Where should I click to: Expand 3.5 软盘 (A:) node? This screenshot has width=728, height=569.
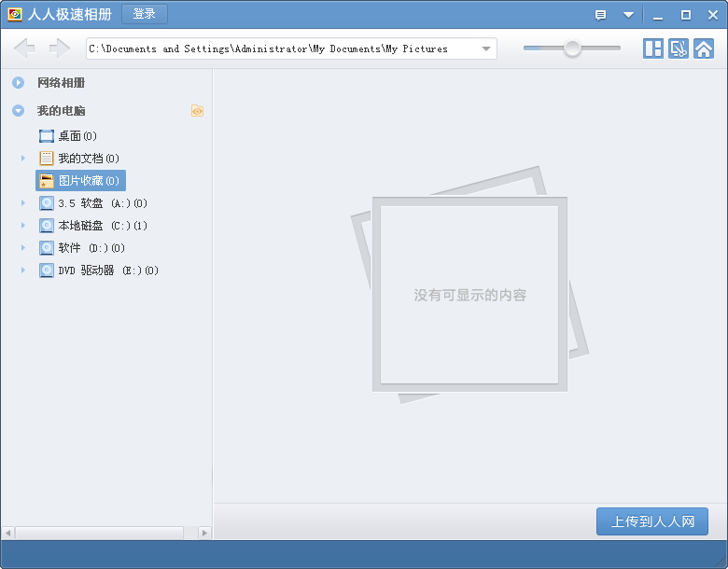[22, 202]
